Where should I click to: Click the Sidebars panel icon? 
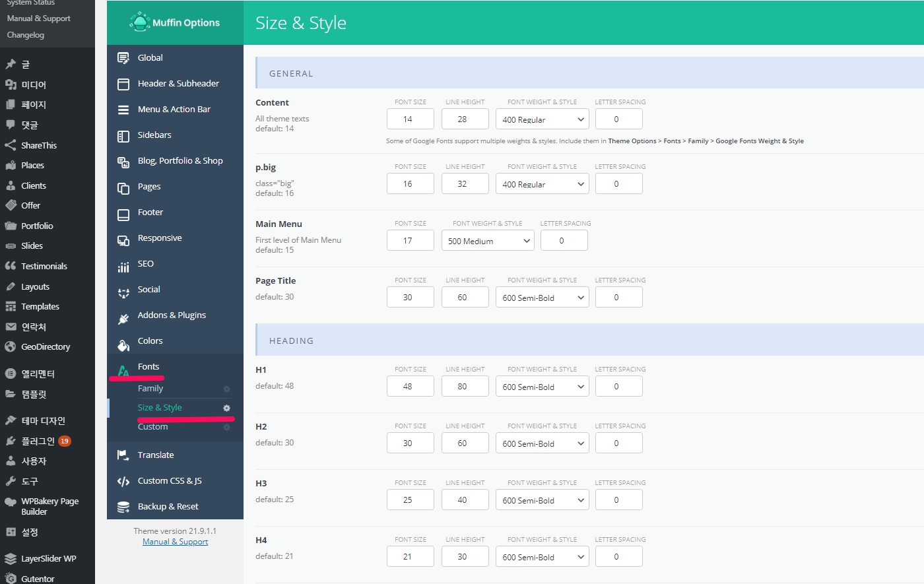[x=123, y=136]
